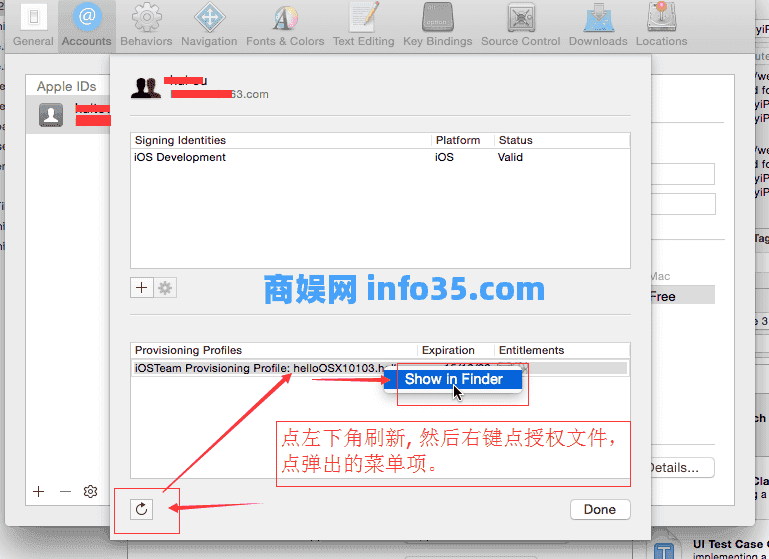Remove the selected Apple ID with minus
This screenshot has height=559, width=769.
coord(65,491)
